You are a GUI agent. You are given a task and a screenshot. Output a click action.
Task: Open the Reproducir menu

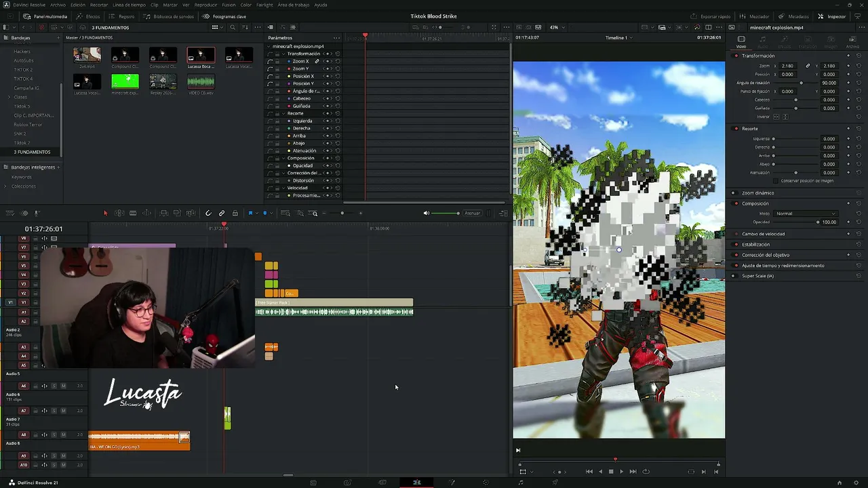(x=205, y=5)
